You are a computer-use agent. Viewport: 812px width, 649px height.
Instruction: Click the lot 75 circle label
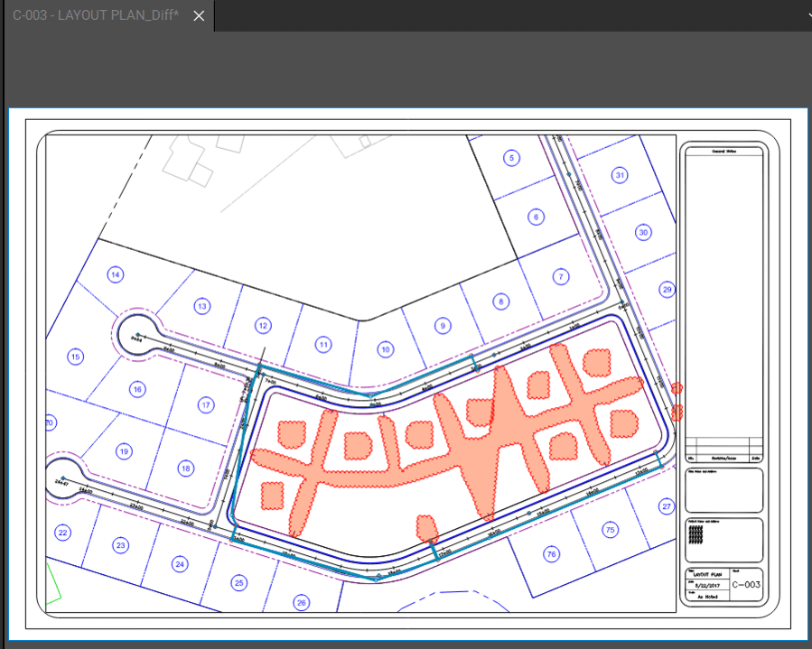611,530
